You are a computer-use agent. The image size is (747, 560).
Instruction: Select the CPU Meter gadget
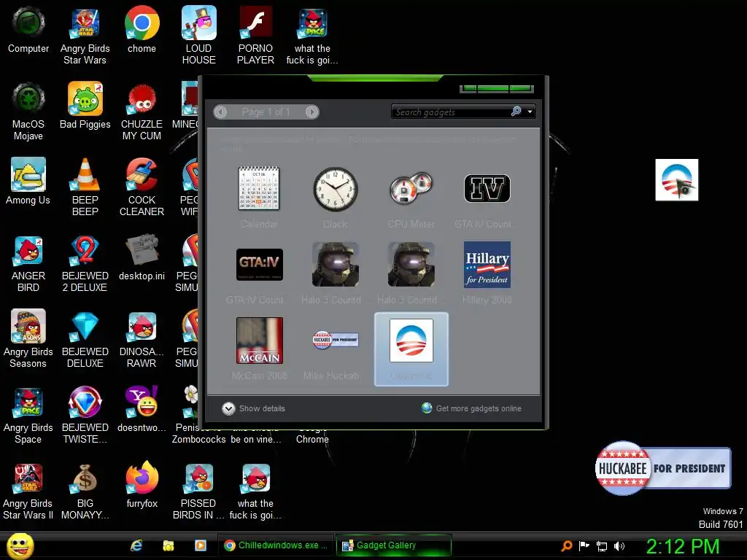pyautogui.click(x=411, y=189)
